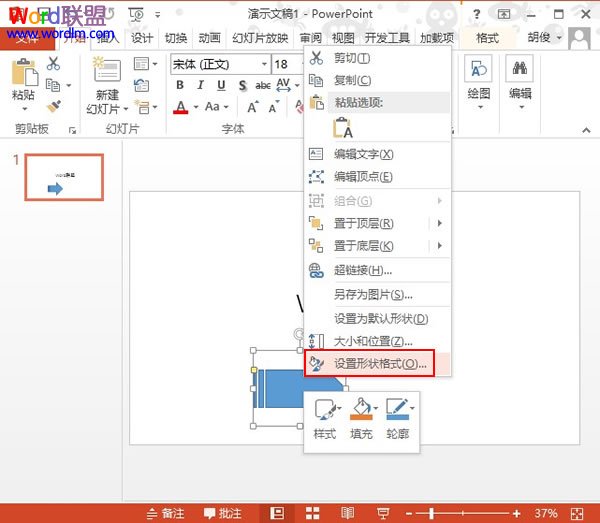Click the Paste clipboard icon
The height and width of the screenshot is (523, 600).
[x=24, y=72]
